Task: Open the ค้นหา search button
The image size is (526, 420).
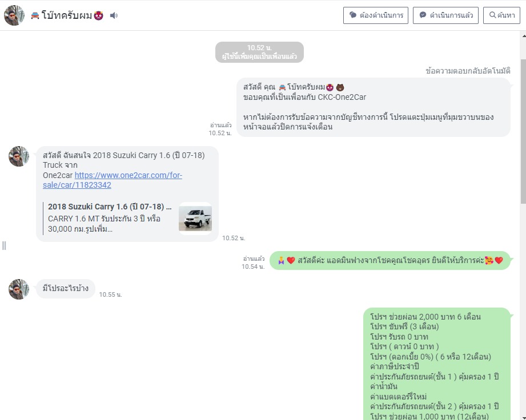Action: [x=501, y=15]
